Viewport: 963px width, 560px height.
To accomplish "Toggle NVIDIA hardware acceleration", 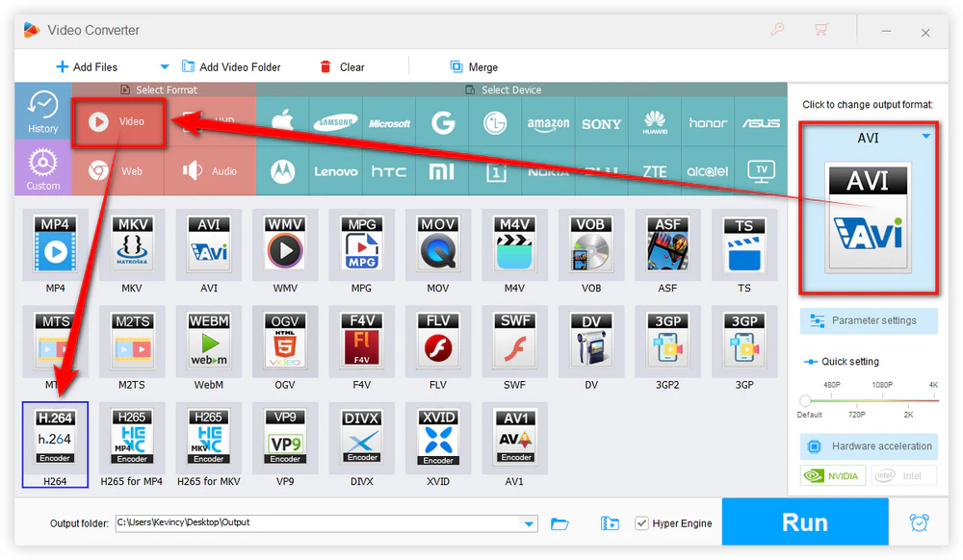I will tap(832, 474).
